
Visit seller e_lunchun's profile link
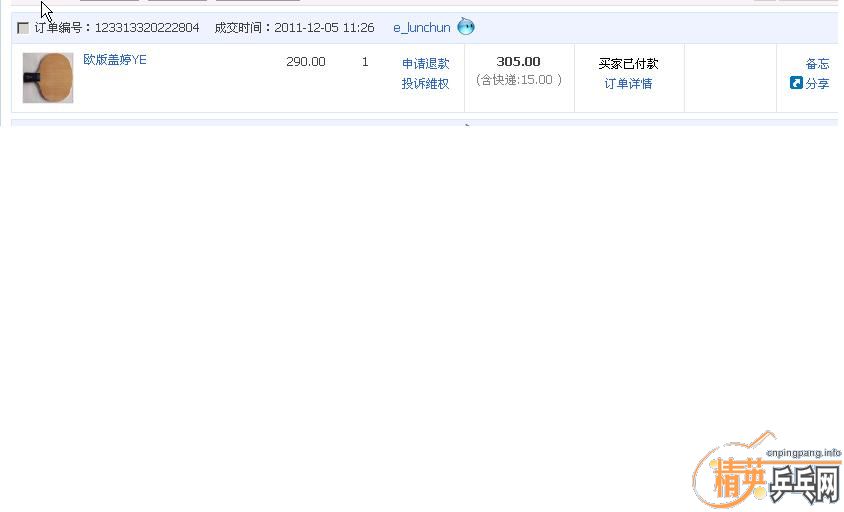coord(421,28)
